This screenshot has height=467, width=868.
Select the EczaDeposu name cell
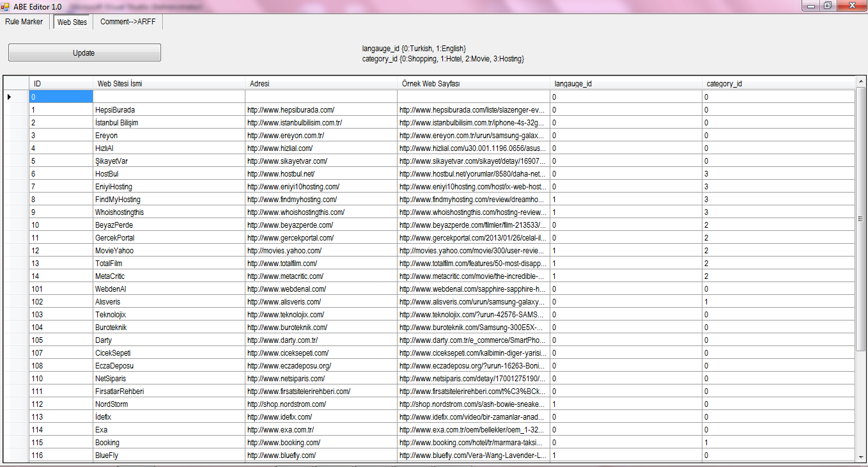coord(169,365)
